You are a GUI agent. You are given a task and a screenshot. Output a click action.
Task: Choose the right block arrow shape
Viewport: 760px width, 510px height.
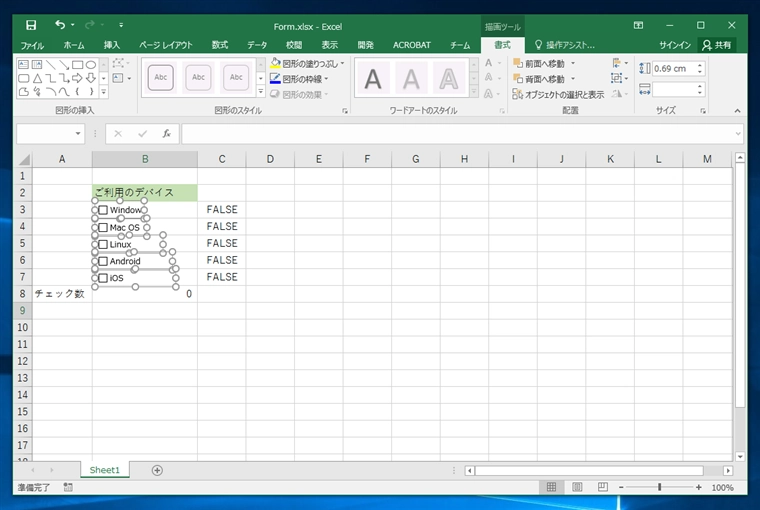(78, 78)
